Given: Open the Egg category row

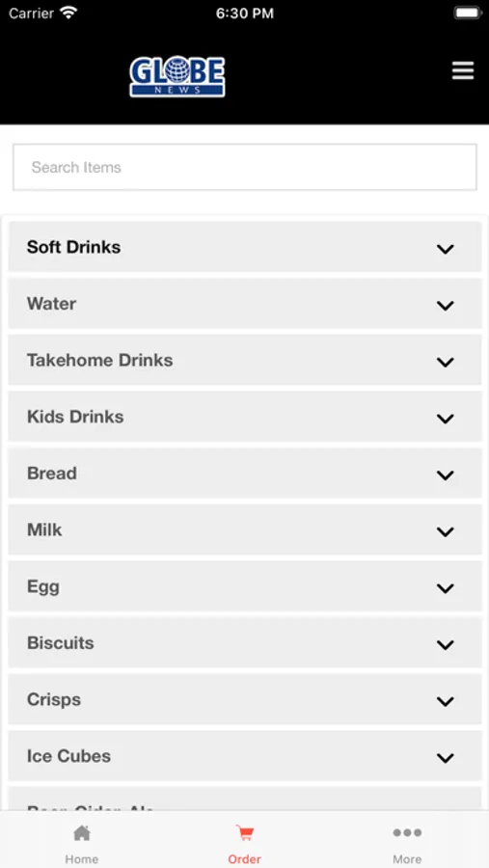Looking at the screenshot, I should pyautogui.click(x=244, y=586).
